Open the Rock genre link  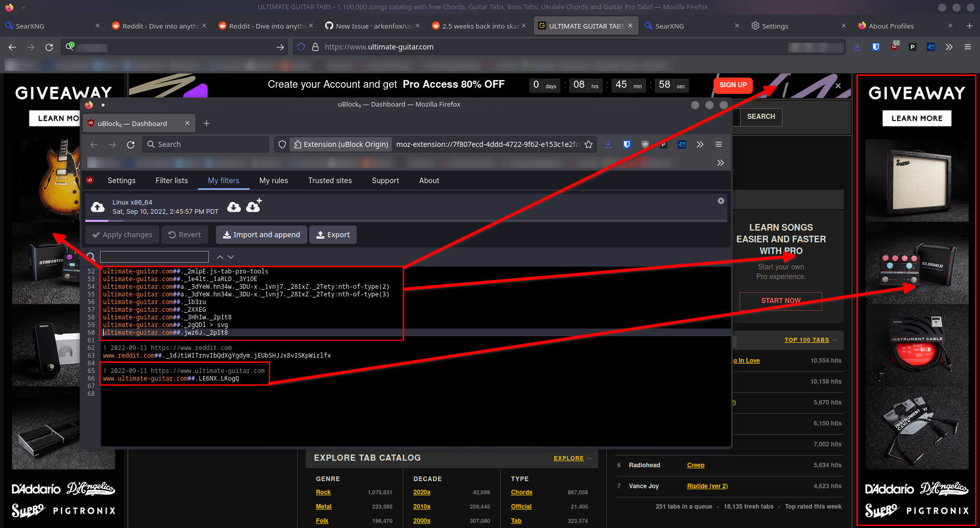pyautogui.click(x=323, y=492)
